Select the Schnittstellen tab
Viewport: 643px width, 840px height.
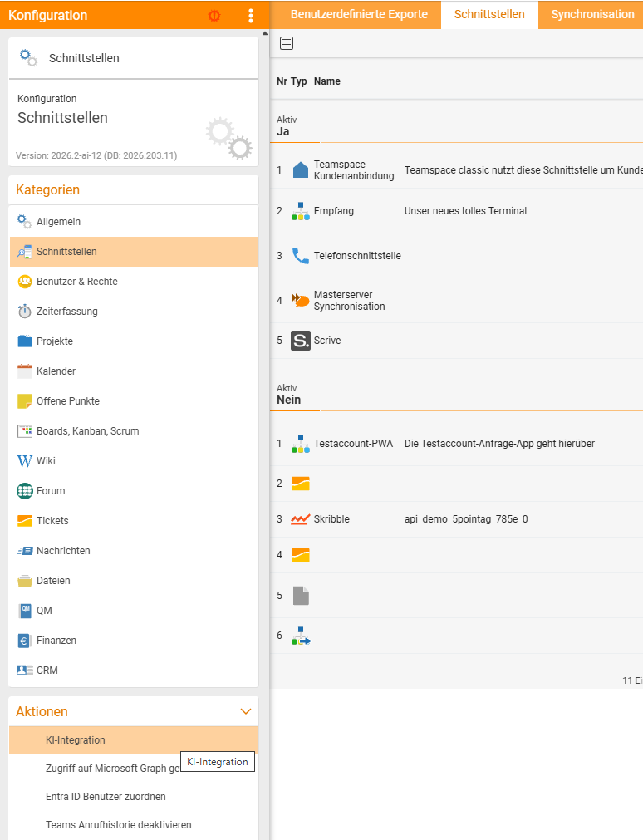coord(489,14)
